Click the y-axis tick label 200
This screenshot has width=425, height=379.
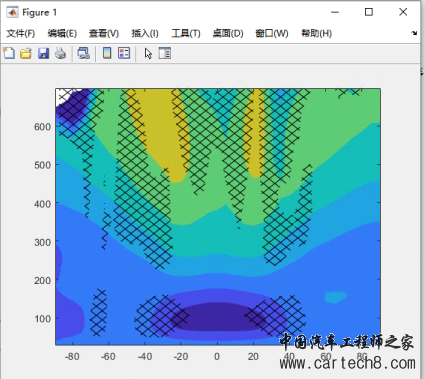42,280
